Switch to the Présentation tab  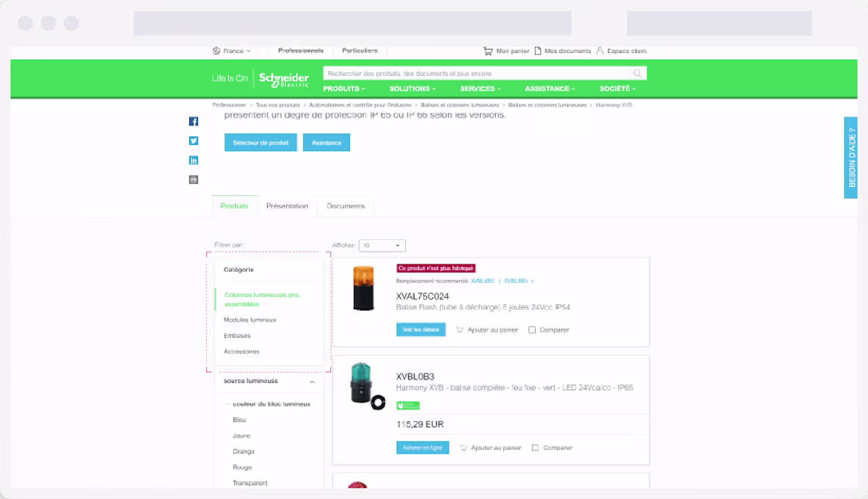coord(288,206)
